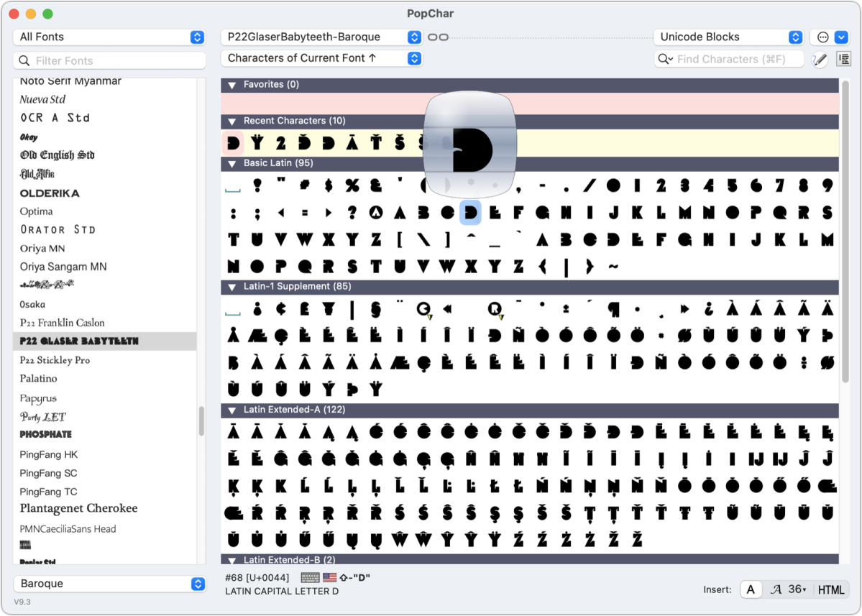The image size is (862, 616).
Task: Select the Oriya Sangam MN font
Action: tap(63, 267)
